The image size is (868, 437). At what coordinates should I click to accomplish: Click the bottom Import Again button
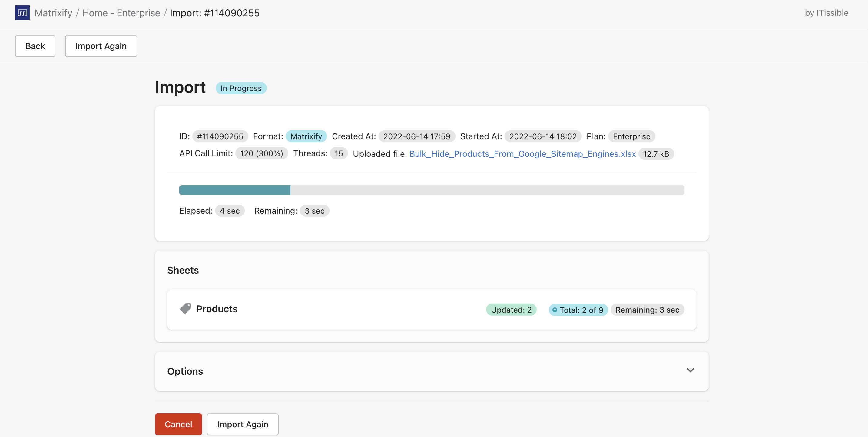242,424
